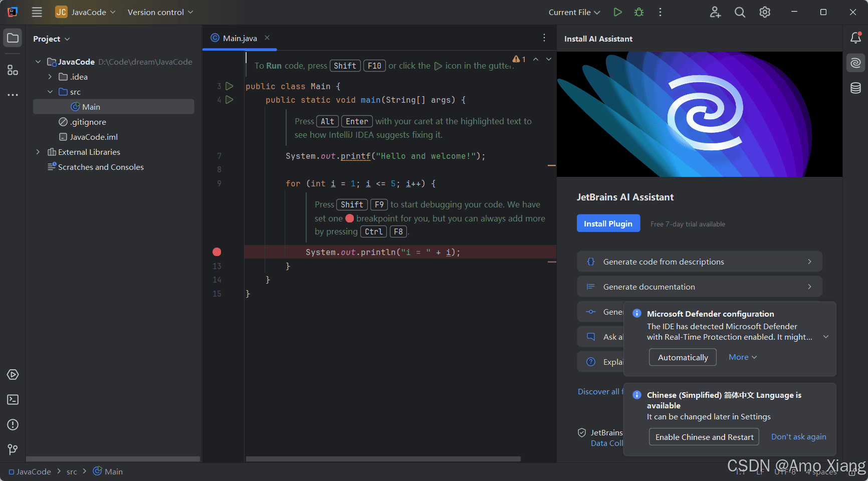Open Search Everywhere magnifier icon
The width and height of the screenshot is (868, 481).
click(x=740, y=12)
